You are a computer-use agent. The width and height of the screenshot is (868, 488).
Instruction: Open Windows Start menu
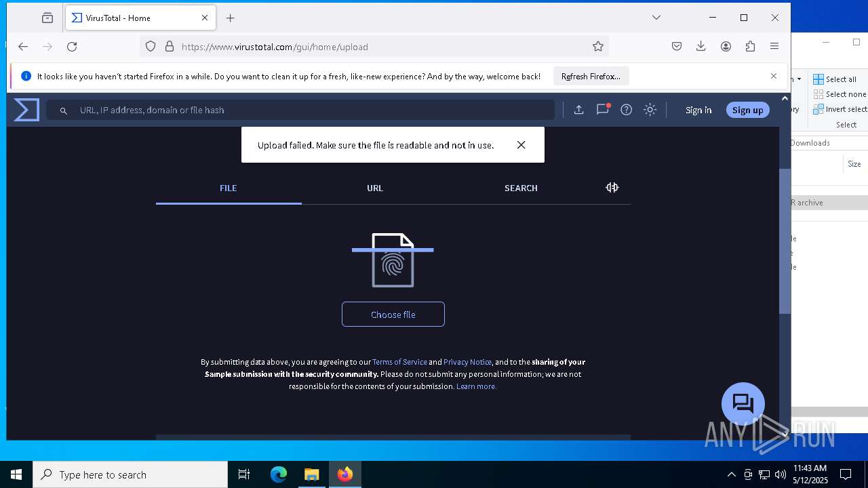[x=16, y=474]
